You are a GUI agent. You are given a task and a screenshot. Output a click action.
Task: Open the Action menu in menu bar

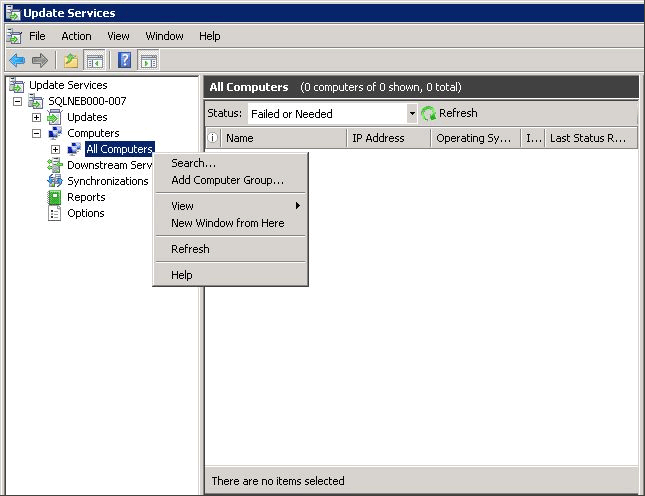[76, 36]
